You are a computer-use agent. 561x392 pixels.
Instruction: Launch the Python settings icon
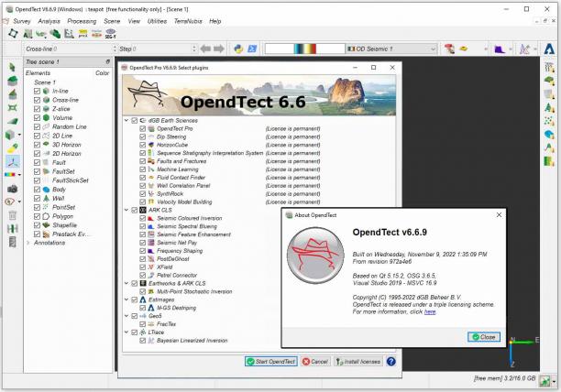point(238,49)
